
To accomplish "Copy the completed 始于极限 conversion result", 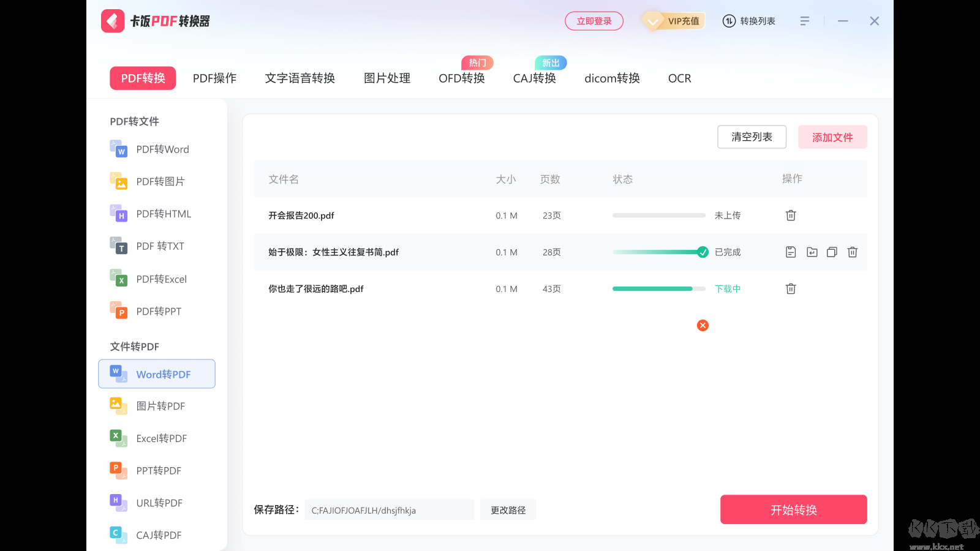I will pyautogui.click(x=831, y=252).
